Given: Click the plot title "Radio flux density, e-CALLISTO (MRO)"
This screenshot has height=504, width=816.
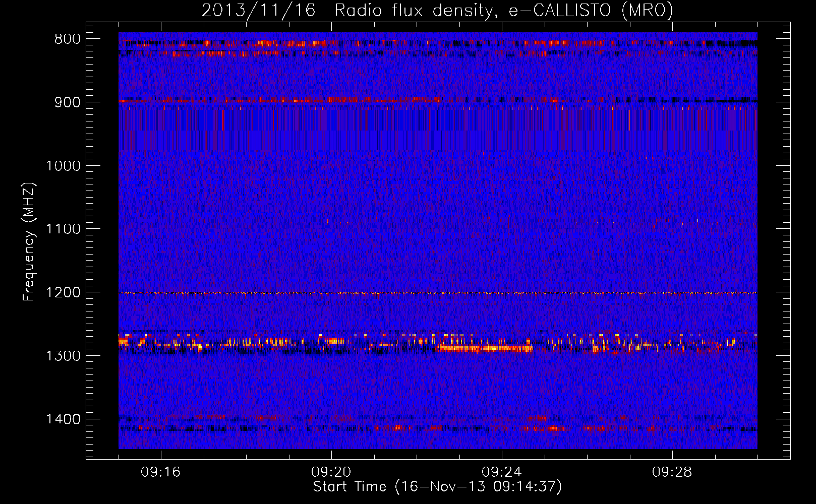Looking at the screenshot, I should point(503,11).
